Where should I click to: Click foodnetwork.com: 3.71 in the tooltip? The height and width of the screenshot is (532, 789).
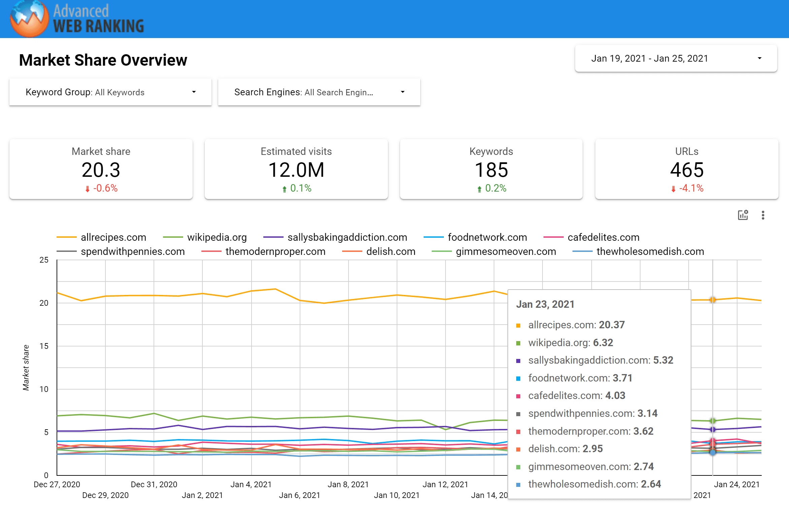(x=580, y=378)
